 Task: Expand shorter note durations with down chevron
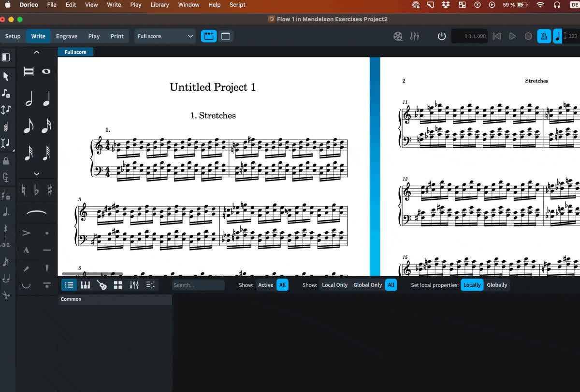[36, 174]
